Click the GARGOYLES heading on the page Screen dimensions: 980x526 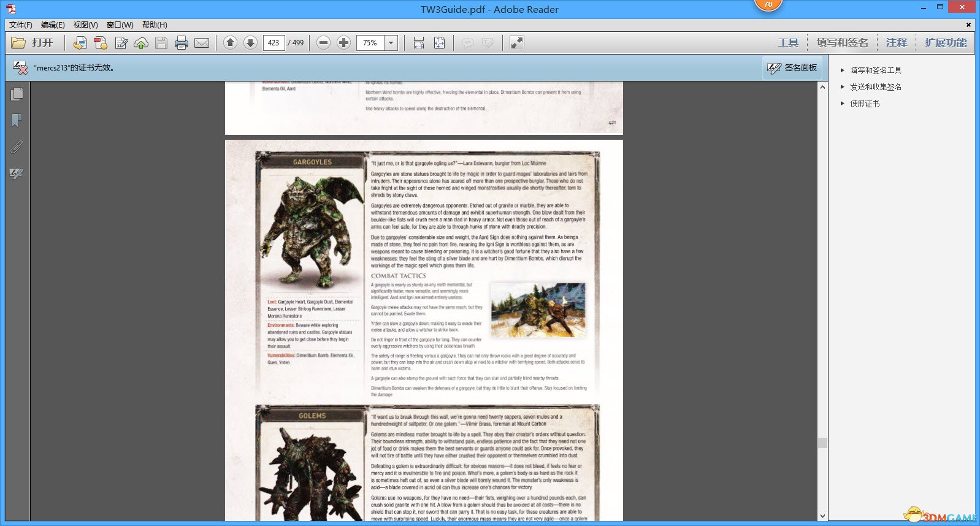click(312, 162)
